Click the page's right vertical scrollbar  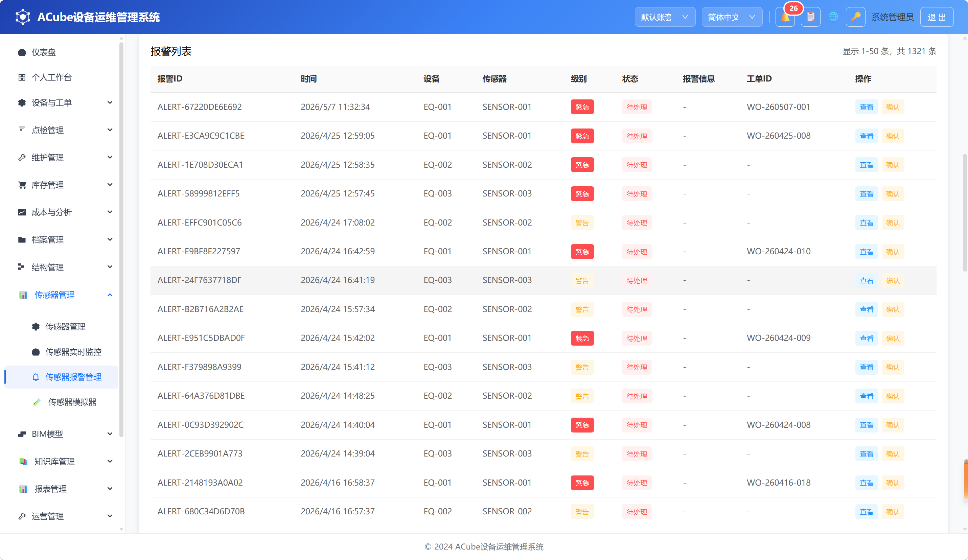point(965,213)
